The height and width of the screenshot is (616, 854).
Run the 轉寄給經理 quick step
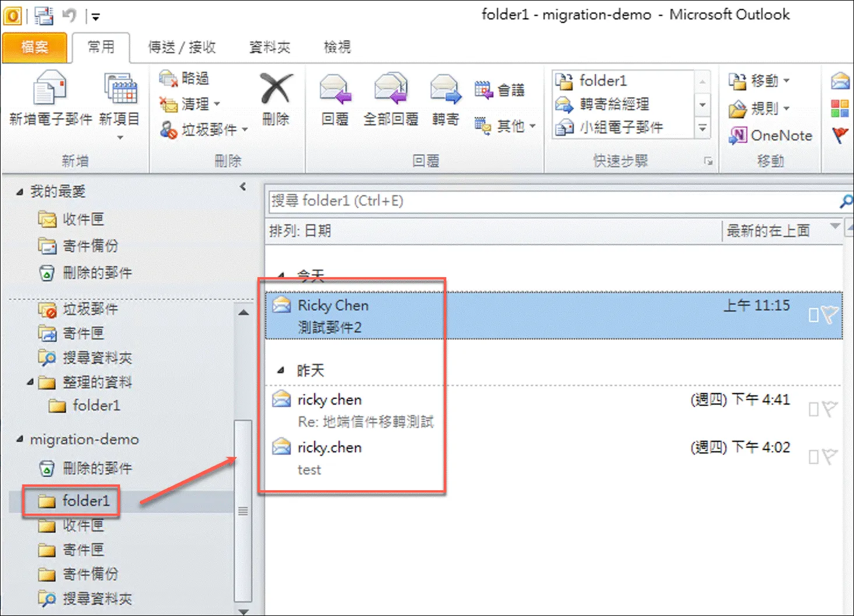point(623,104)
